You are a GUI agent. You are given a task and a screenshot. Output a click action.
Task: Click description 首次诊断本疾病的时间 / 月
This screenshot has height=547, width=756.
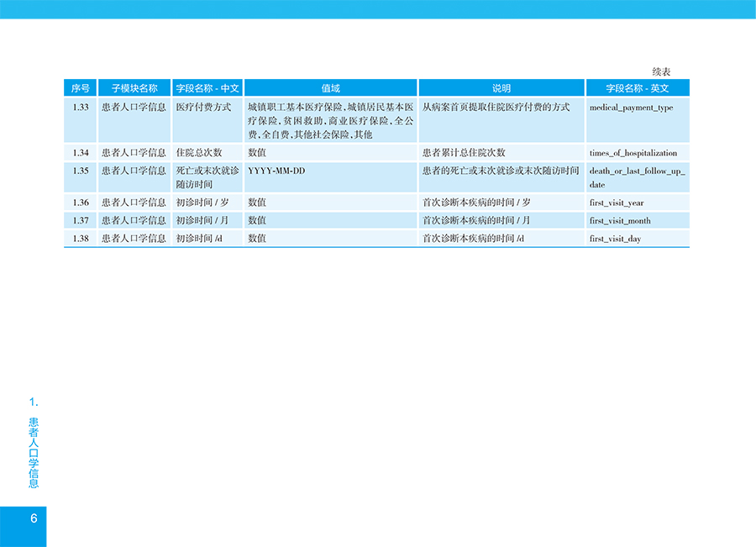click(x=476, y=220)
